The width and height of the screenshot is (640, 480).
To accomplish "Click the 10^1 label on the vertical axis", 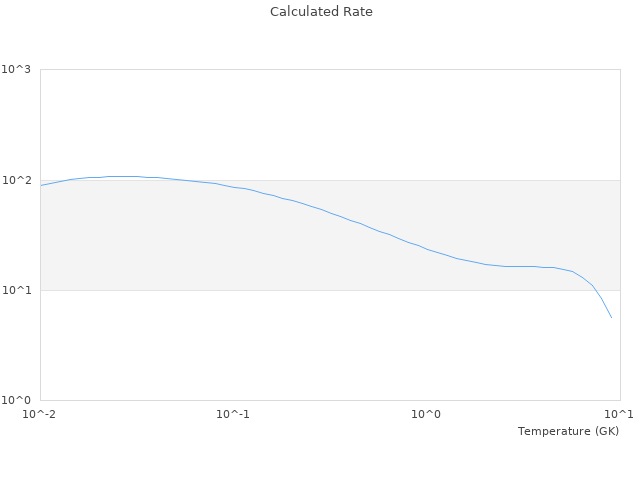I will coord(16,290).
